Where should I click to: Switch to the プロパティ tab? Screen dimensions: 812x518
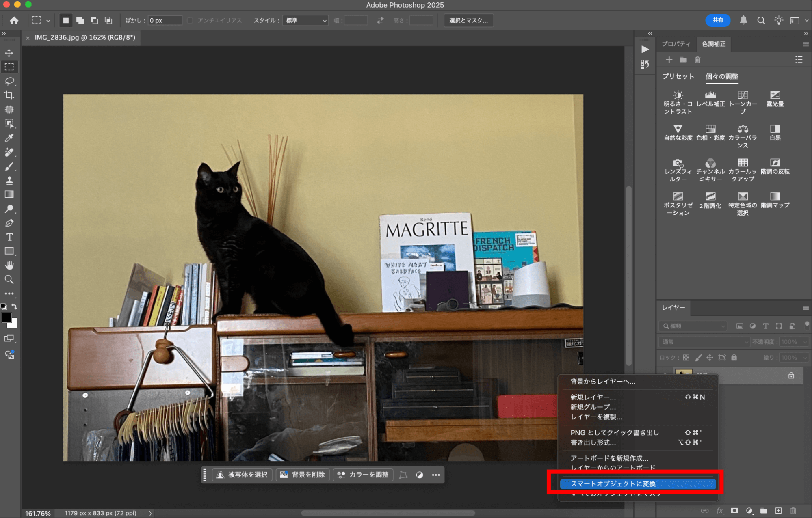tap(676, 44)
